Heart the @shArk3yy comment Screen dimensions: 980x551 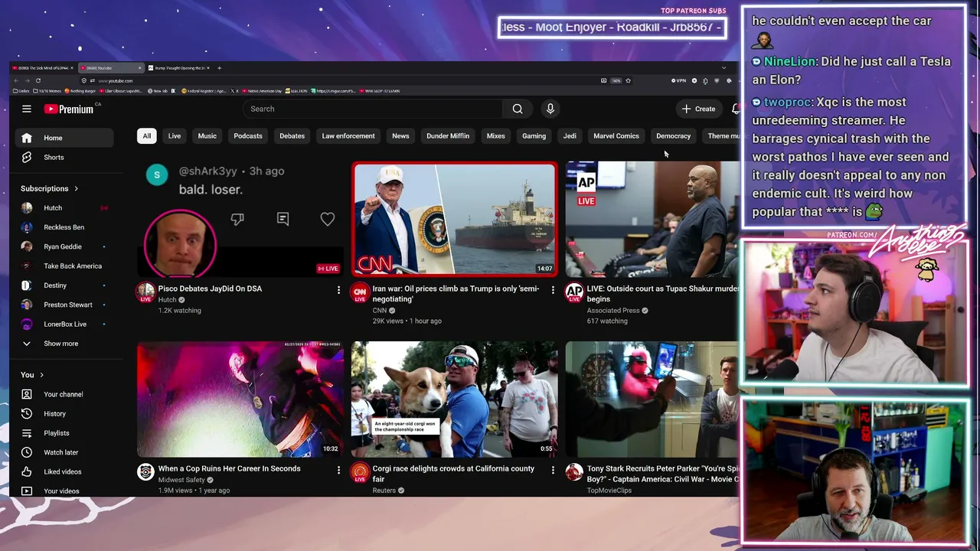click(328, 220)
